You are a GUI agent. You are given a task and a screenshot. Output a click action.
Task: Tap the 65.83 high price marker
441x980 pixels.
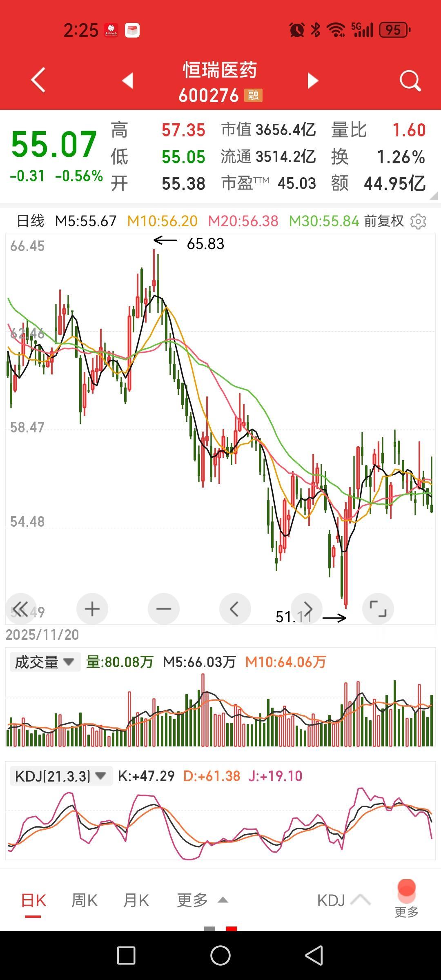click(x=205, y=244)
